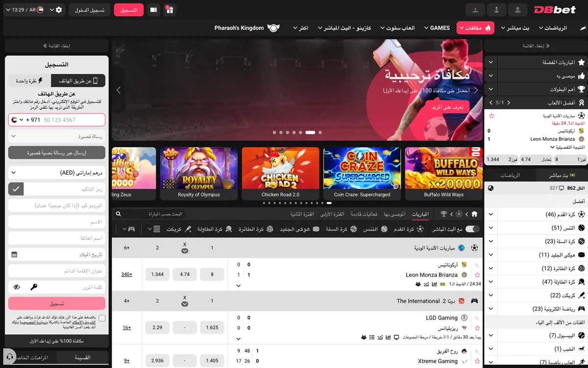Screen dimensions: 588x368
Task: Open the GAMES menu
Action: point(436,28)
